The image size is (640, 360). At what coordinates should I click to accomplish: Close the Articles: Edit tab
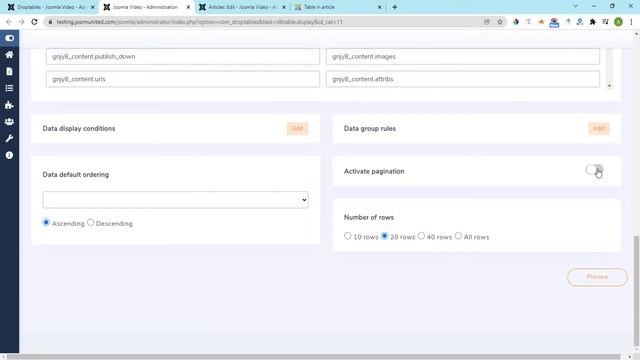point(284,7)
